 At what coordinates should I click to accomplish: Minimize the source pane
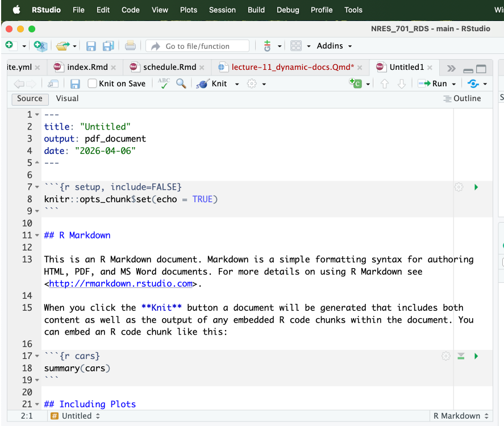[x=468, y=70]
